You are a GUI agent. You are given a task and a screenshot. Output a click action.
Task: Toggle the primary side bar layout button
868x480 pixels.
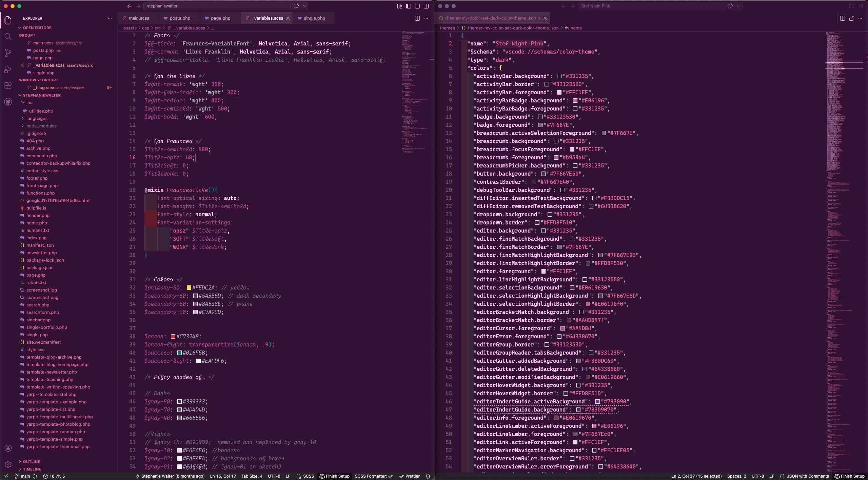point(409,6)
